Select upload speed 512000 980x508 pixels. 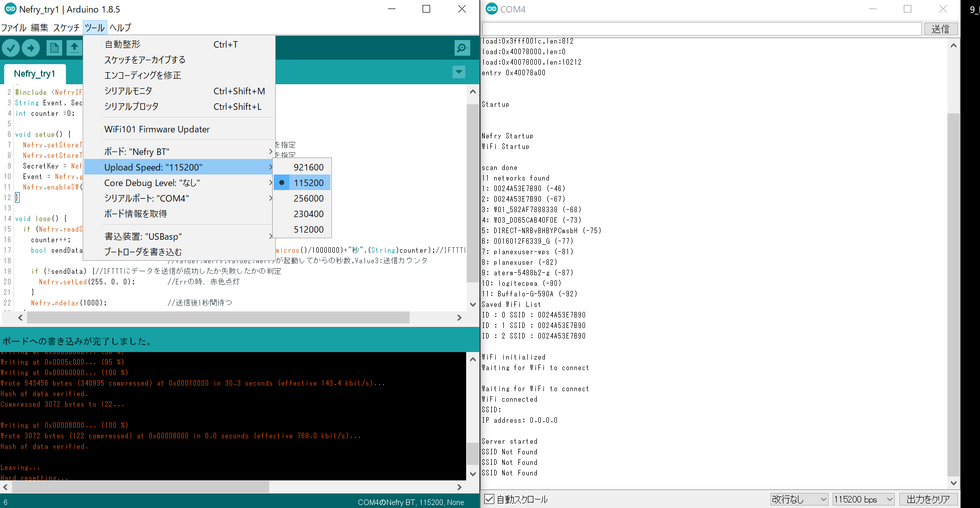(x=302, y=229)
